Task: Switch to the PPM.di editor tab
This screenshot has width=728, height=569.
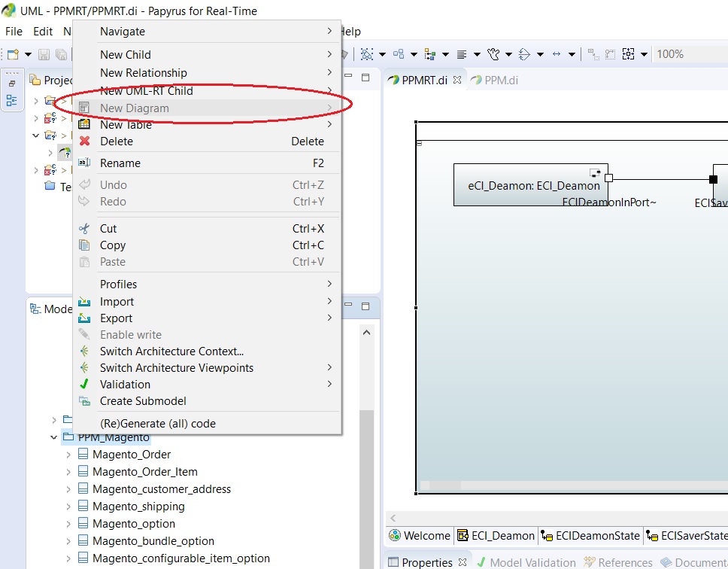Action: pyautogui.click(x=495, y=80)
